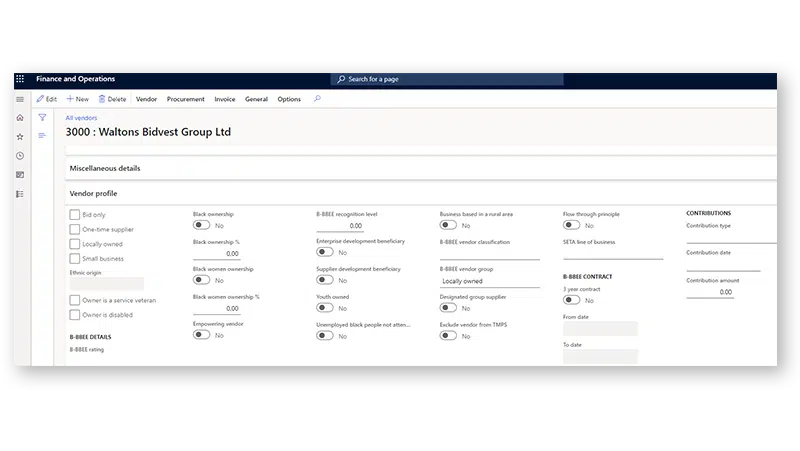Check the Bid only checkbox
Screen dimensions: 800x451
75,215
